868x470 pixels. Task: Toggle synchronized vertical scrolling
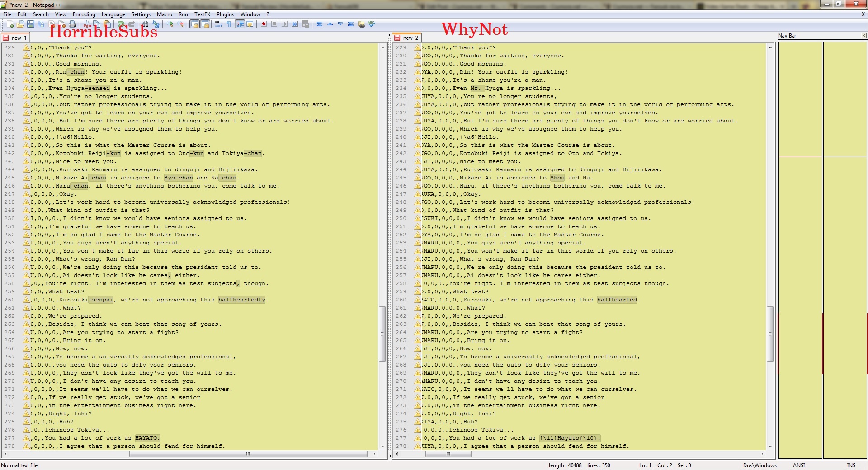194,24
